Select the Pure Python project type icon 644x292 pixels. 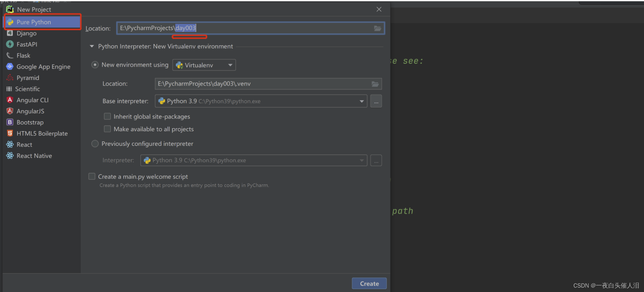pos(10,22)
